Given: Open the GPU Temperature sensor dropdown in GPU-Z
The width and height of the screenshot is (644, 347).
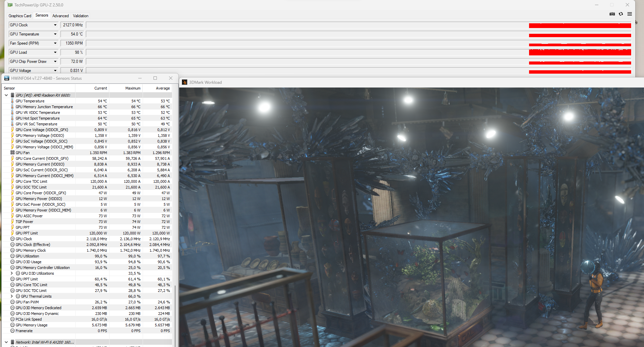Looking at the screenshot, I should click(55, 34).
